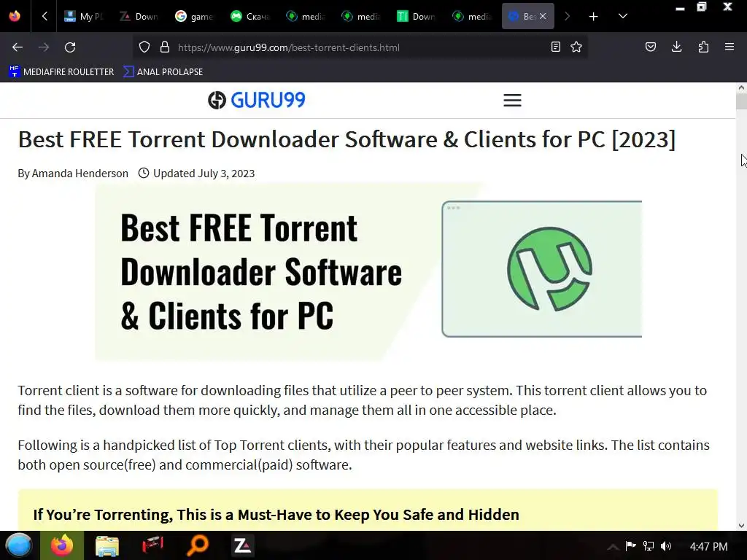The height and width of the screenshot is (560, 747).
Task: Toggle reader view icon
Action: point(555,47)
